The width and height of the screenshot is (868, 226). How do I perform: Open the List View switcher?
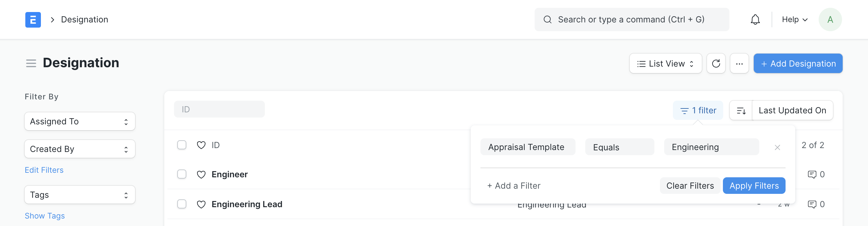(x=665, y=63)
